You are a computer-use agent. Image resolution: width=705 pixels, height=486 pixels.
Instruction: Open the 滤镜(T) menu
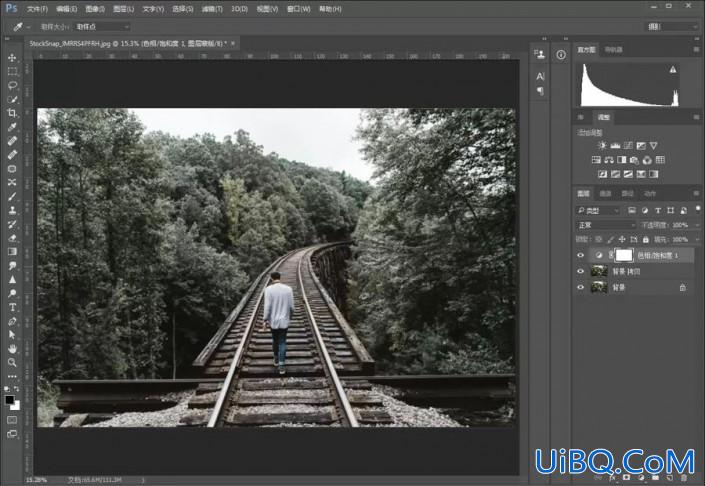[212, 9]
